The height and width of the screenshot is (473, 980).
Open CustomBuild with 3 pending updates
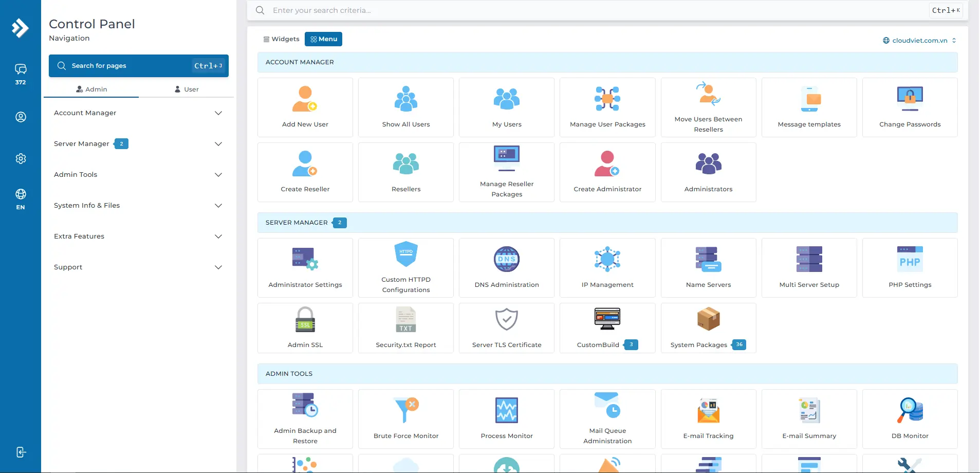tap(607, 328)
